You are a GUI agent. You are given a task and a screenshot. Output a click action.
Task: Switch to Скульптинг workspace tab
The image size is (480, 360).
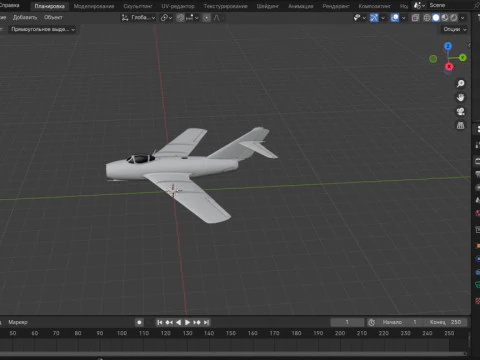138,6
